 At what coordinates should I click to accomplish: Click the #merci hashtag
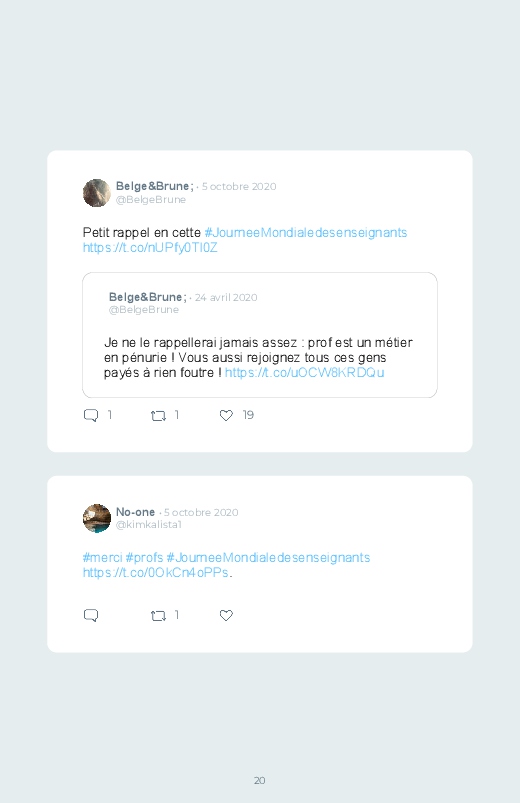102,558
